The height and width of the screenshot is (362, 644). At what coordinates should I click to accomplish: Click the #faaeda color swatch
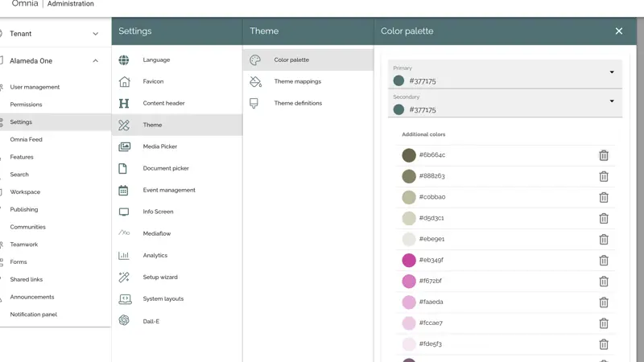click(409, 302)
